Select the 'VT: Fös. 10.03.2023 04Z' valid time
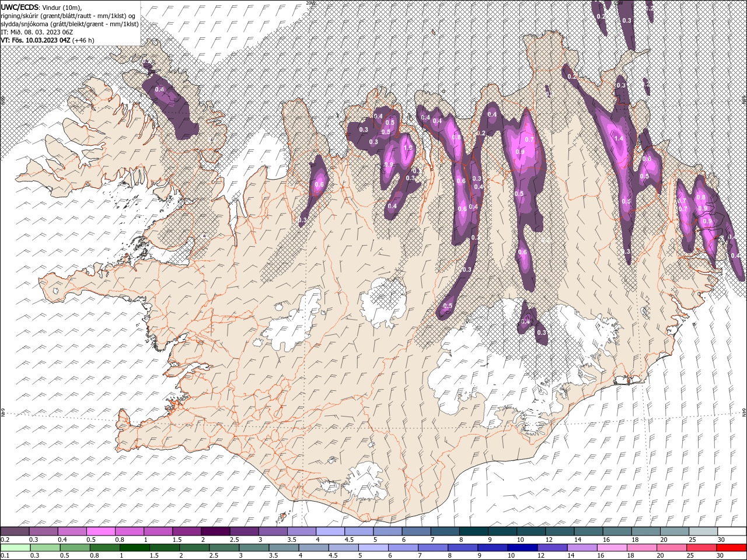This screenshot has height=560, width=747. pyautogui.click(x=36, y=40)
